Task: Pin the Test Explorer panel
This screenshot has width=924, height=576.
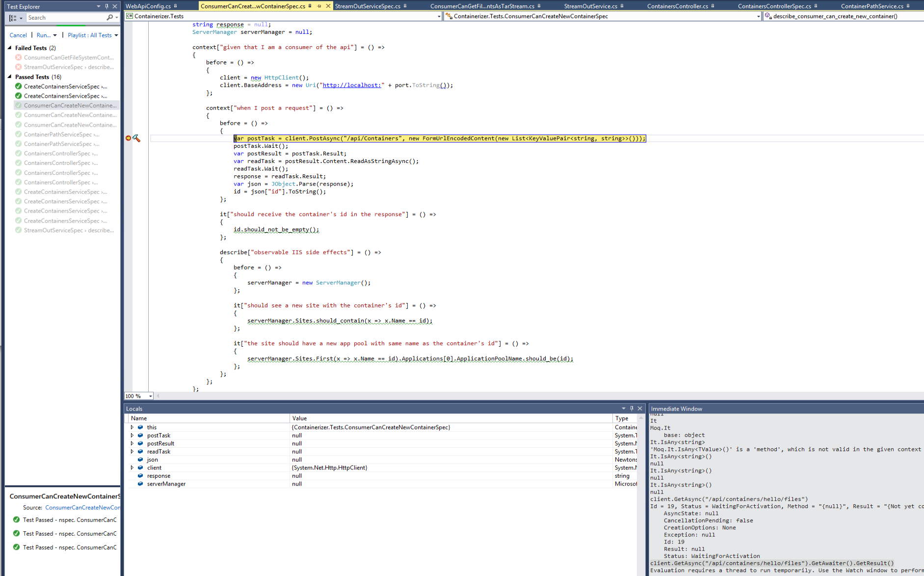Action: click(106, 6)
